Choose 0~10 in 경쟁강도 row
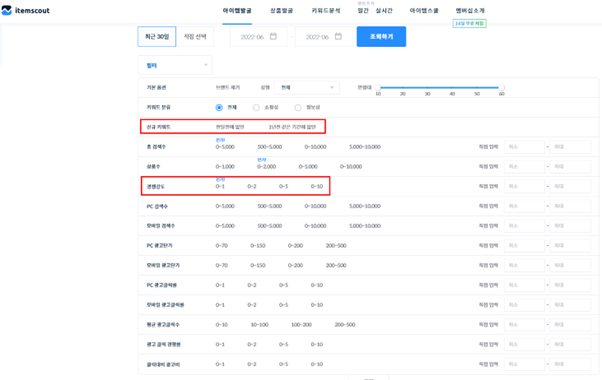The width and height of the screenshot is (602, 380). (x=317, y=186)
